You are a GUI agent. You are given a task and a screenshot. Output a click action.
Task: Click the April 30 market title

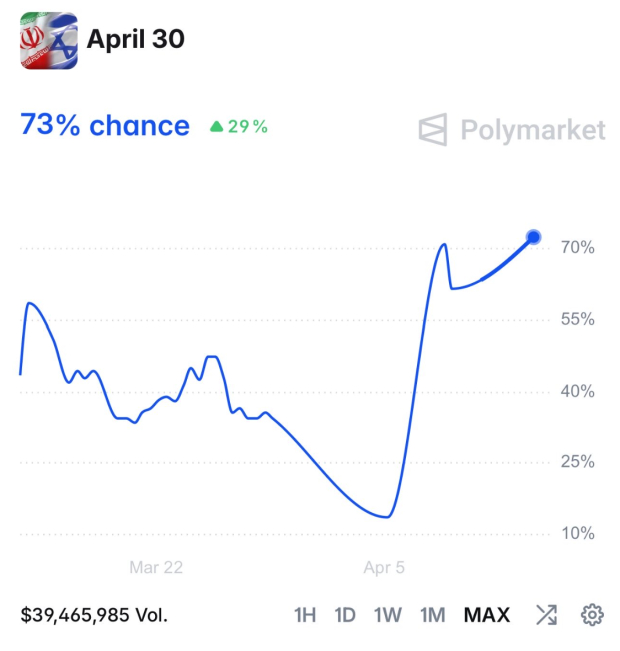pyautogui.click(x=135, y=39)
